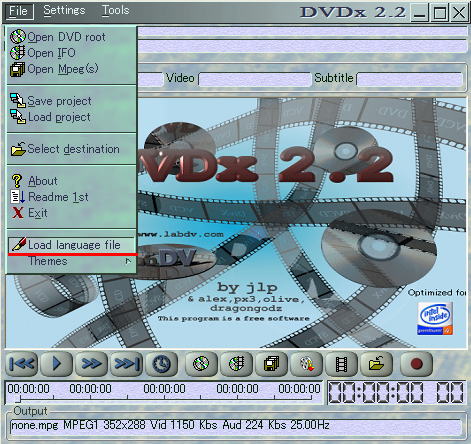Choose Exit in File menu
This screenshot has height=444, width=471.
pyautogui.click(x=72, y=213)
